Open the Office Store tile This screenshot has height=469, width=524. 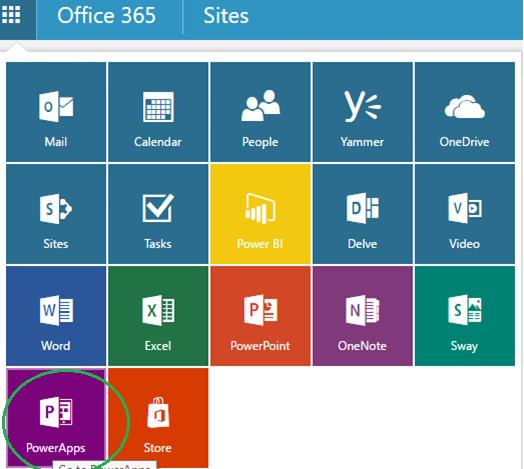coord(158,418)
